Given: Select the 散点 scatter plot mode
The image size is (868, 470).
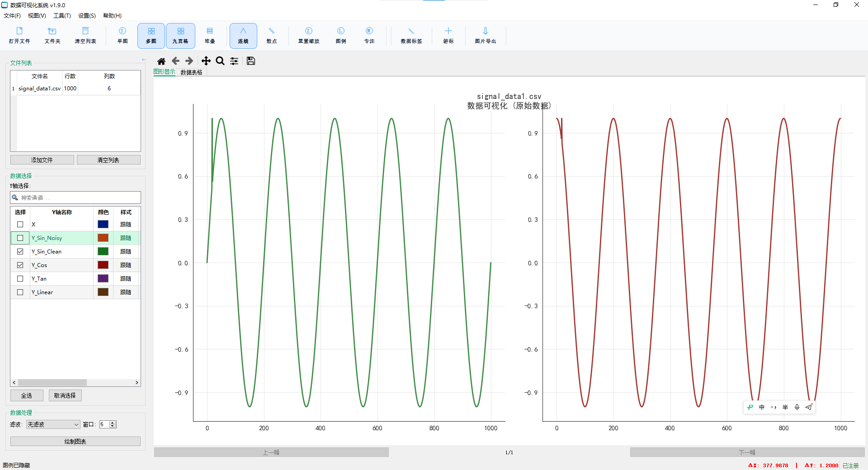Looking at the screenshot, I should coord(272,35).
